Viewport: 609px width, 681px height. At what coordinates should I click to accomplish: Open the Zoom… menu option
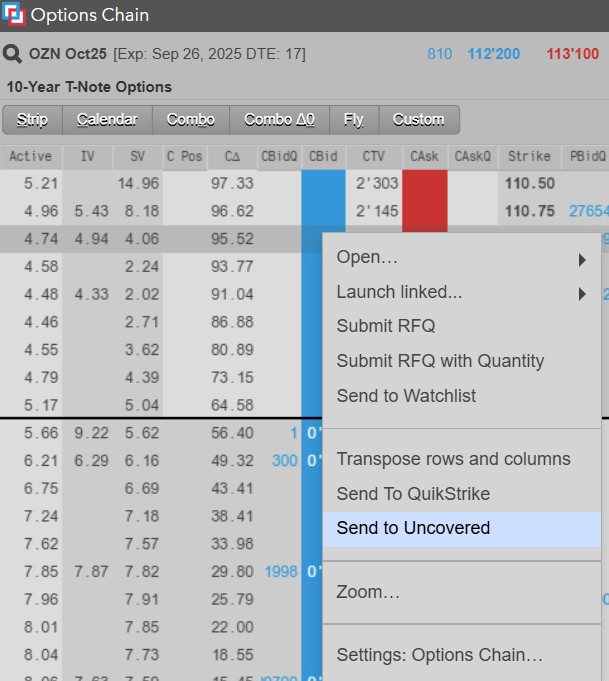tap(368, 592)
